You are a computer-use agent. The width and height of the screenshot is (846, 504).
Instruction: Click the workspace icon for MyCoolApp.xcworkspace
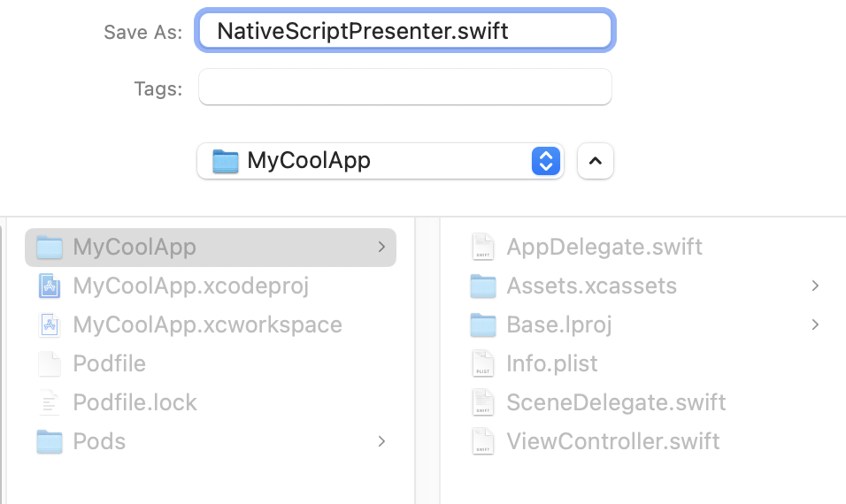(x=49, y=325)
